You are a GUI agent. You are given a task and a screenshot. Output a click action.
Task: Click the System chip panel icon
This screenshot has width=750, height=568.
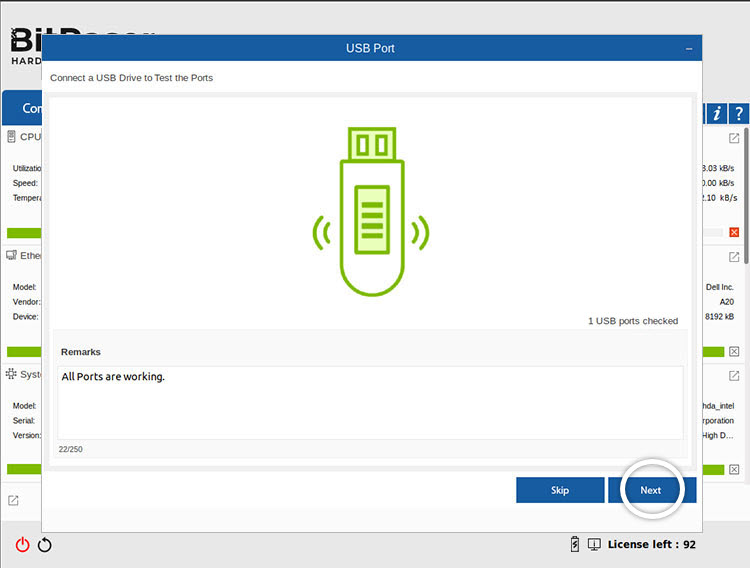click(x=12, y=374)
